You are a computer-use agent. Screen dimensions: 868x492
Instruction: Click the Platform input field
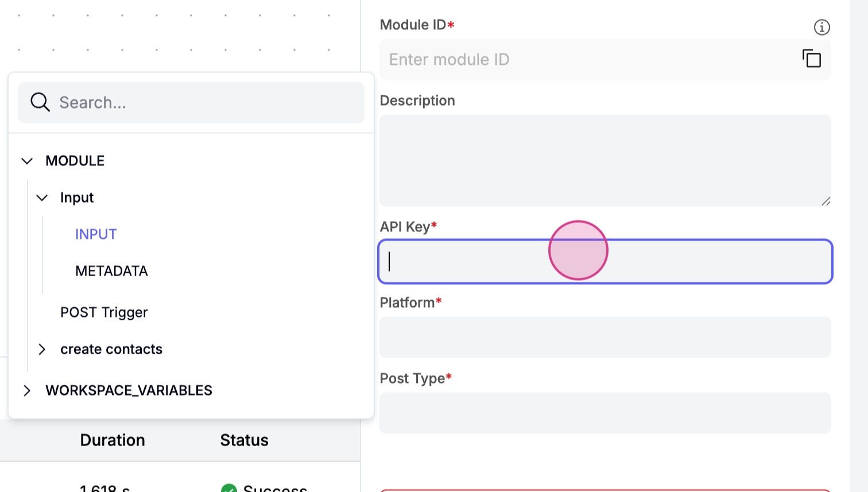pos(605,337)
